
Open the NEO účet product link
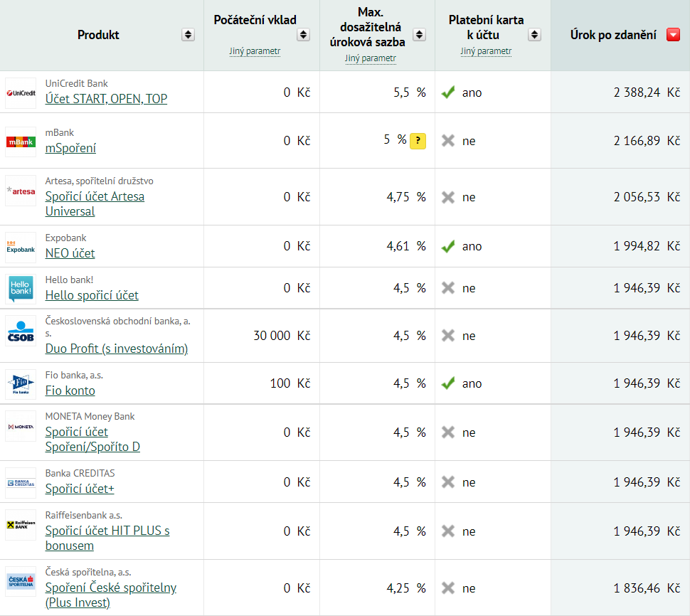70,253
